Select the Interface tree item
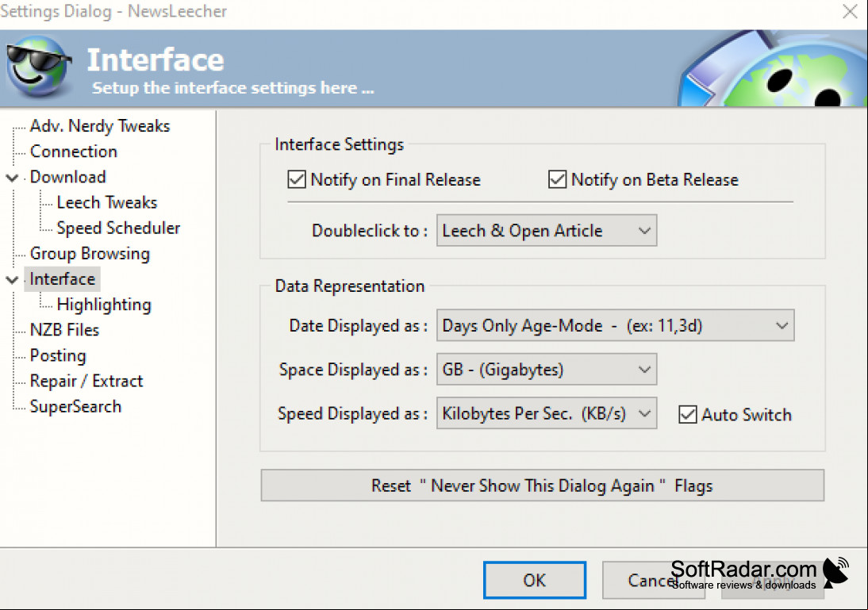Screen dimensions: 868x610 63,279
